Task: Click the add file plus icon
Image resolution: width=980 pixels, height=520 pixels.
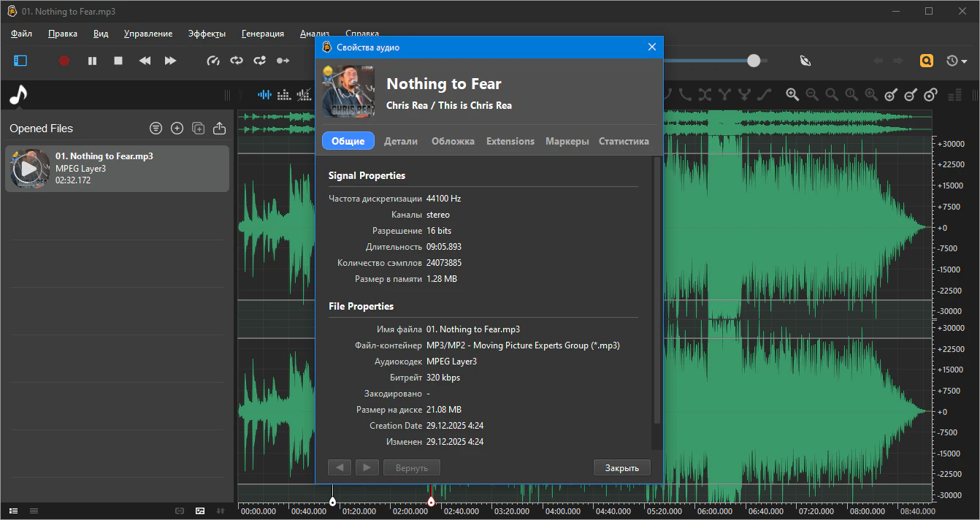Action: coord(177,129)
